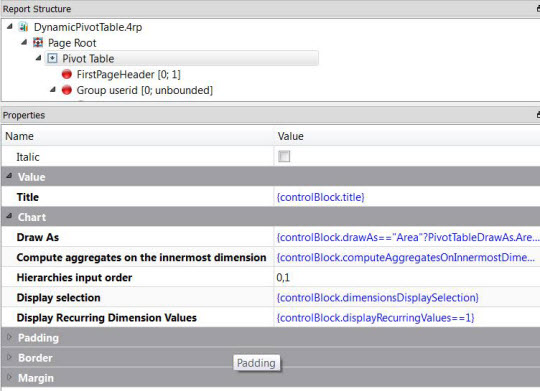Expand the Border property category
This screenshot has width=540, height=391.
click(x=9, y=357)
